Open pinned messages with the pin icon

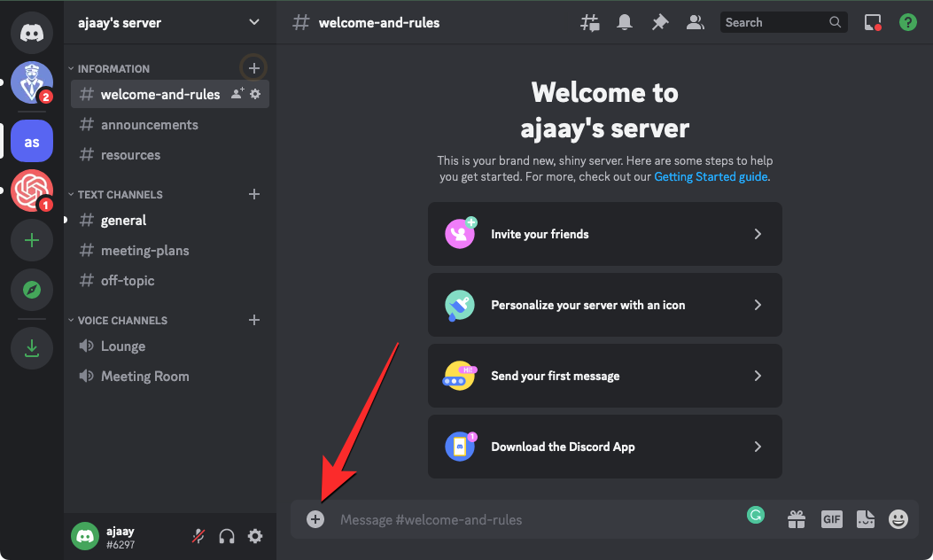pyautogui.click(x=660, y=23)
